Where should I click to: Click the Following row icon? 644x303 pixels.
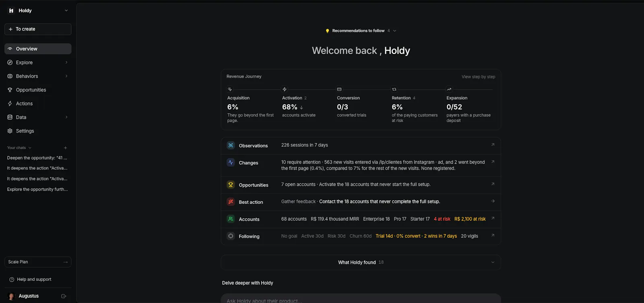pyautogui.click(x=231, y=236)
